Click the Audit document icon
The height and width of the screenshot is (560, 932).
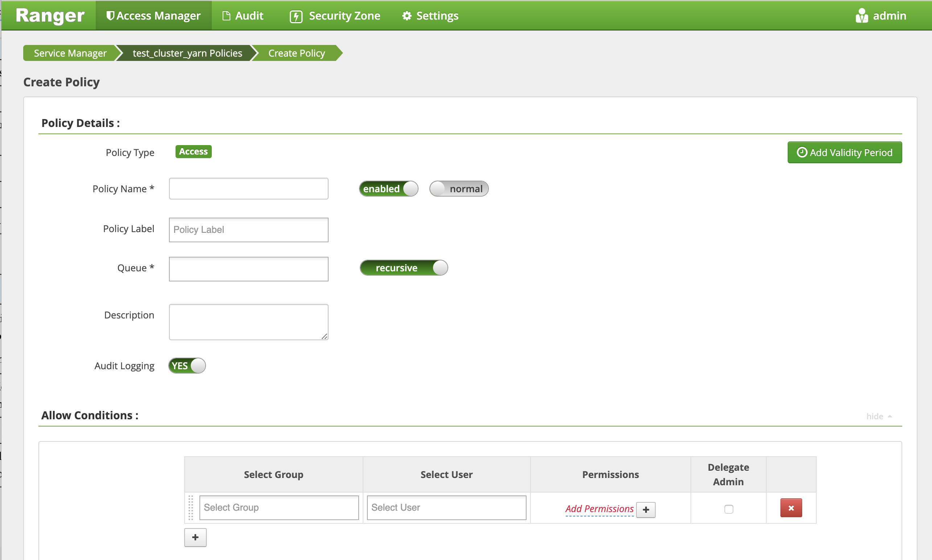(x=226, y=16)
